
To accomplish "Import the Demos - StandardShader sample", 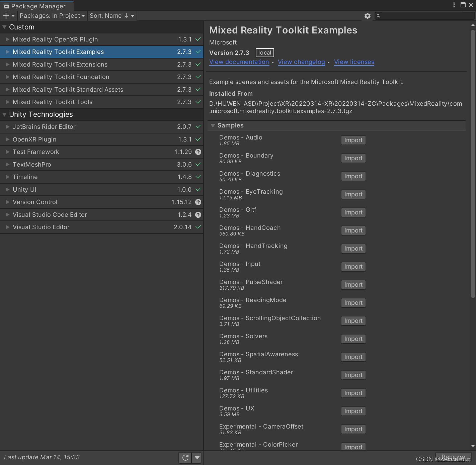I will coord(353,375).
